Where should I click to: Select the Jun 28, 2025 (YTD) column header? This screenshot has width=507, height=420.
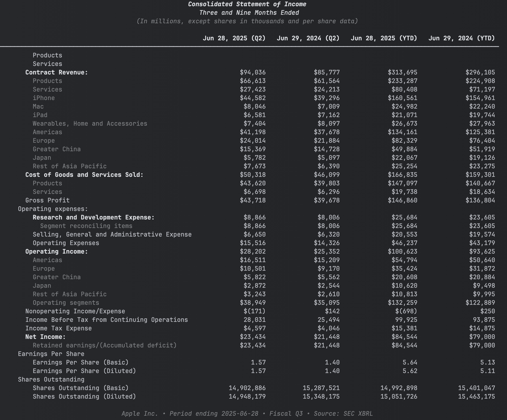coord(384,38)
